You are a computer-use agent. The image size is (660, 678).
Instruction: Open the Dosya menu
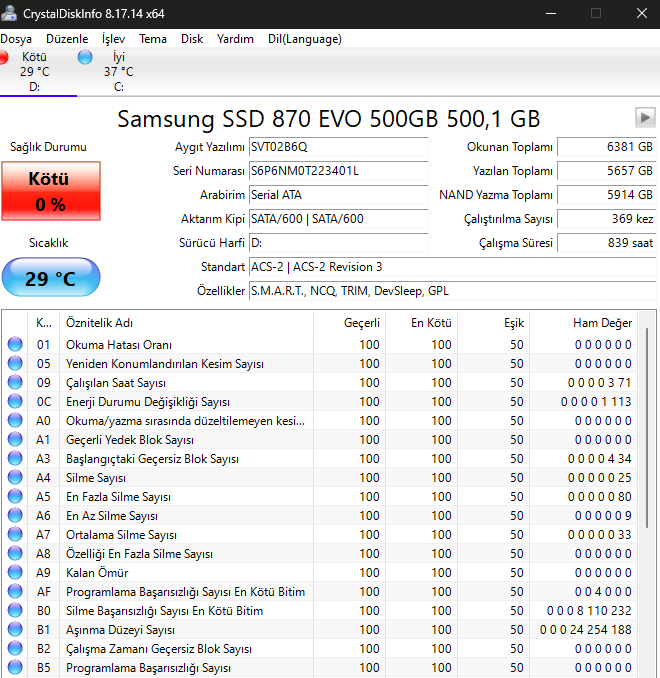[16, 39]
